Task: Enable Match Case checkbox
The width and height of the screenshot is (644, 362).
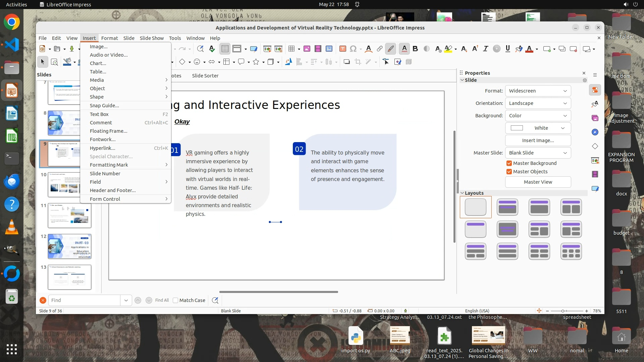Action: [x=175, y=300]
